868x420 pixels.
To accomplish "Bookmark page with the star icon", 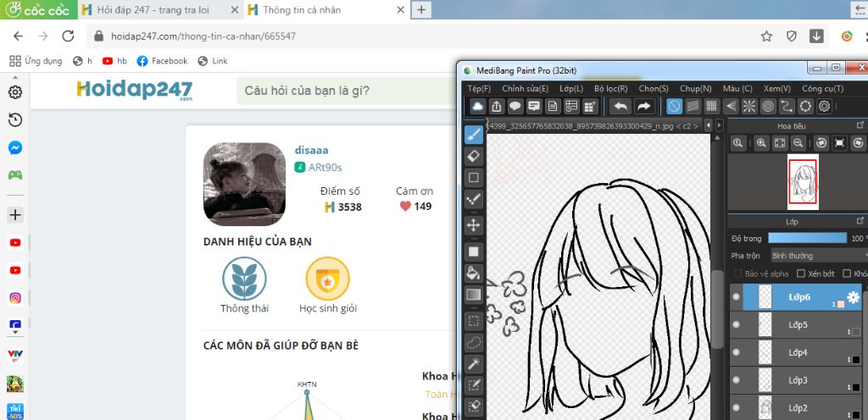I will tap(766, 36).
